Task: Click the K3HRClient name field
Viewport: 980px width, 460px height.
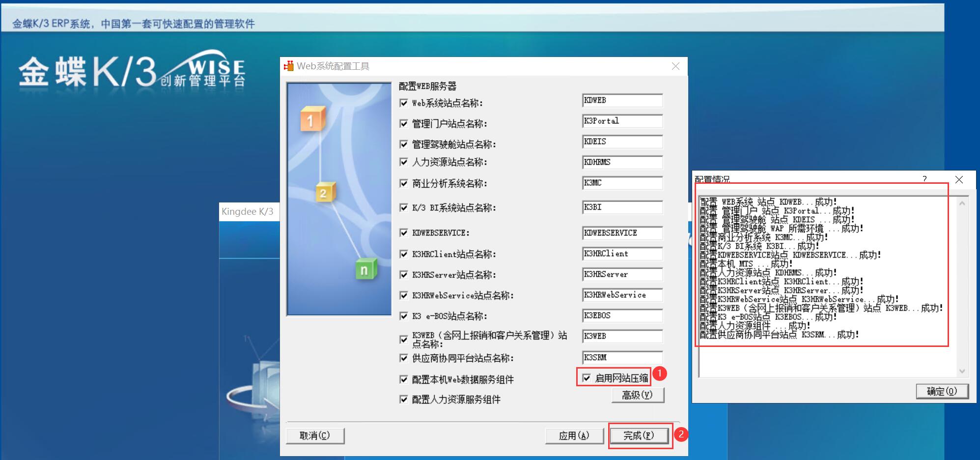Action: click(x=622, y=254)
